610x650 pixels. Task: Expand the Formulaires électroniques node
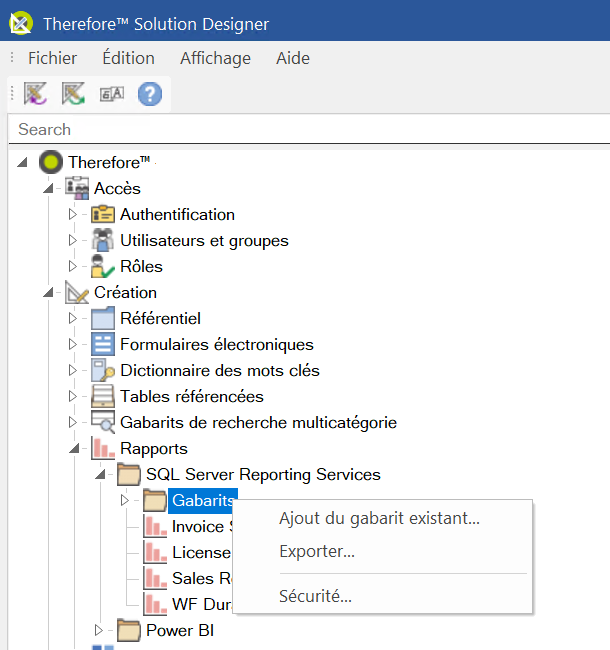pyautogui.click(x=73, y=344)
